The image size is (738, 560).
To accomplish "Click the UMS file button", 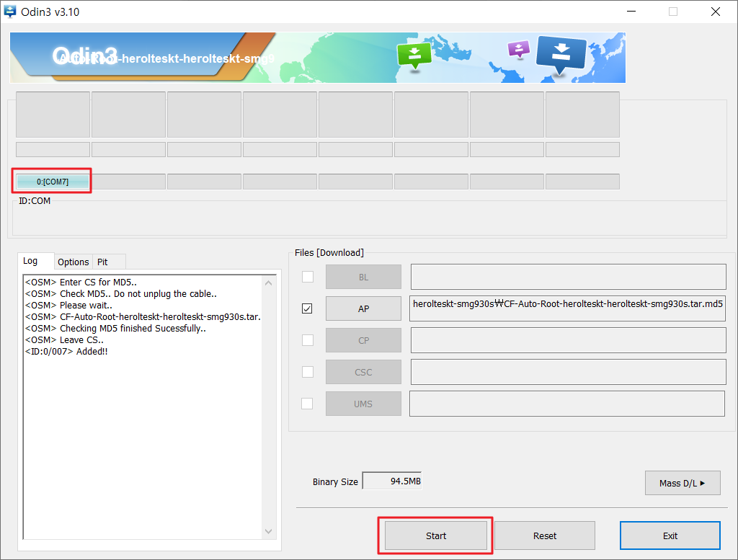I will pyautogui.click(x=363, y=404).
